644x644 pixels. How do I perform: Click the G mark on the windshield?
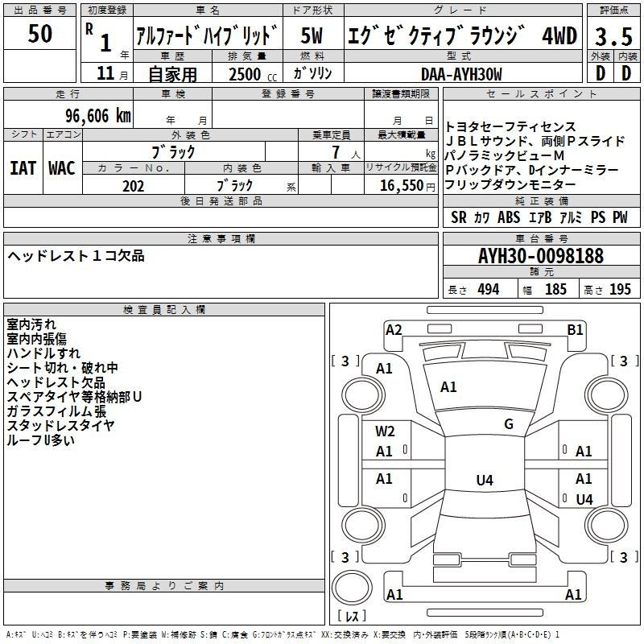[509, 424]
